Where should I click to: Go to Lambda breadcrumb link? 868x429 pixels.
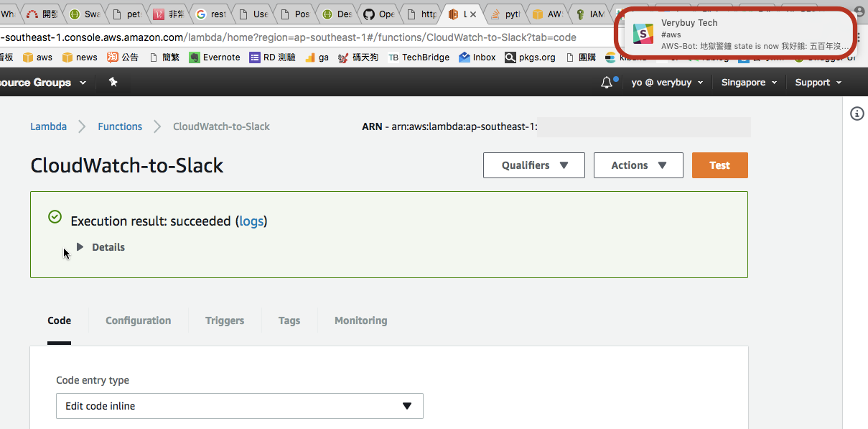click(x=48, y=126)
